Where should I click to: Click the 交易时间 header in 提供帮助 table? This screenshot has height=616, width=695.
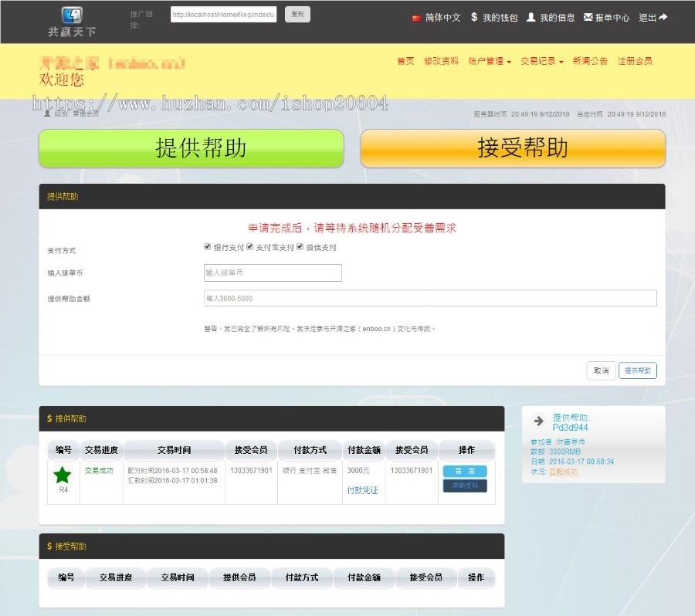(x=174, y=450)
